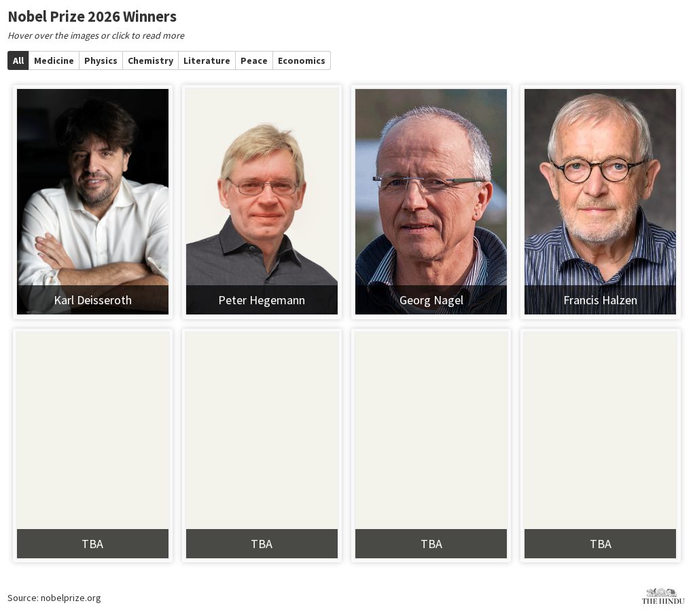Show the Literature prize winners tab

point(207,60)
